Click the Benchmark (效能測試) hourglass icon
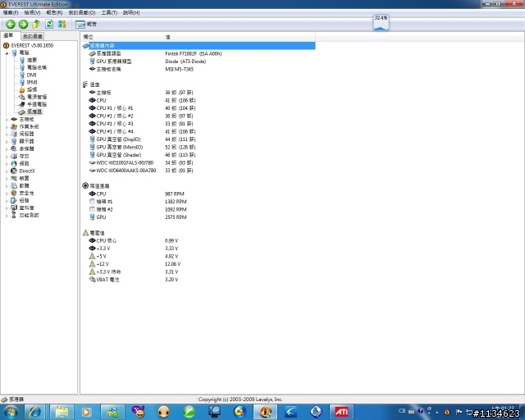 [14, 216]
